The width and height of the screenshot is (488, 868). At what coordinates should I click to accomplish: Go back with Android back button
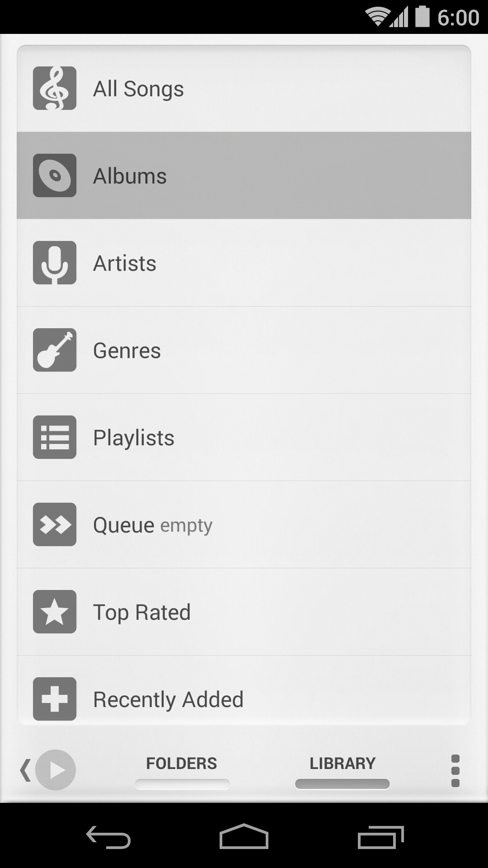pyautogui.click(x=108, y=837)
